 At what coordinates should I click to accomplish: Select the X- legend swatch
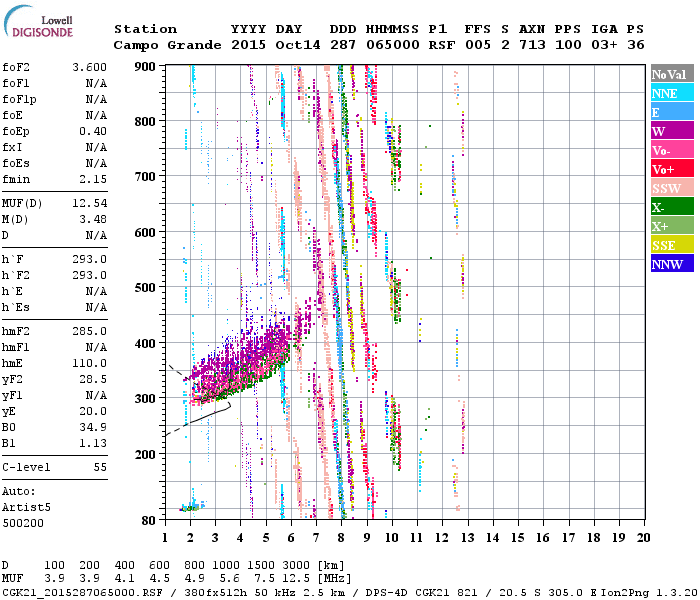tap(672, 207)
